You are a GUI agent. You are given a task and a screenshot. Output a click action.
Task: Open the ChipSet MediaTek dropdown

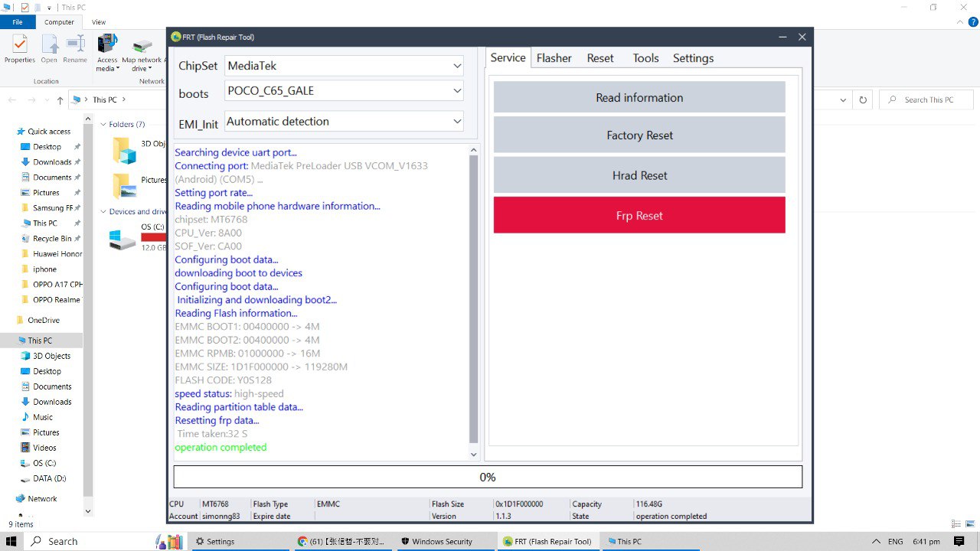point(345,66)
